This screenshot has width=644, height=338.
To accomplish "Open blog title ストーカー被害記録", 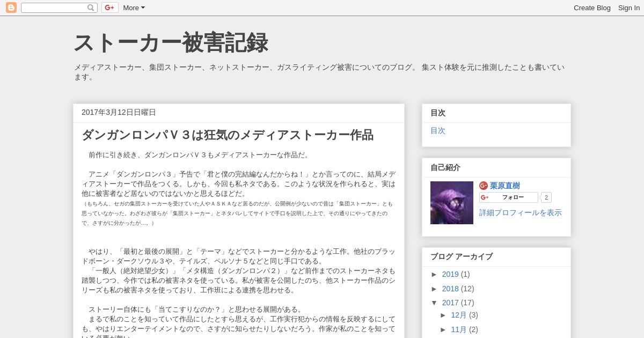I will tap(171, 43).
